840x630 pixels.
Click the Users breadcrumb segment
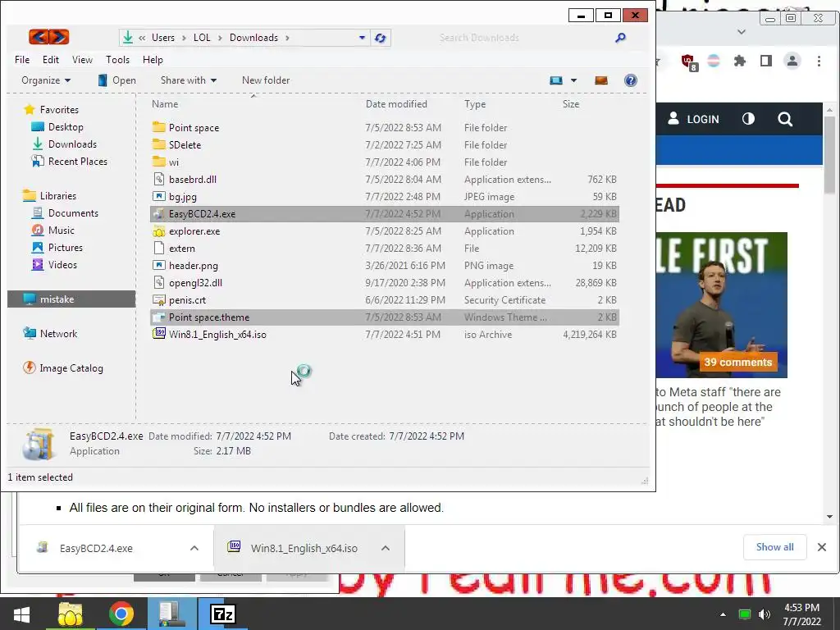163,38
